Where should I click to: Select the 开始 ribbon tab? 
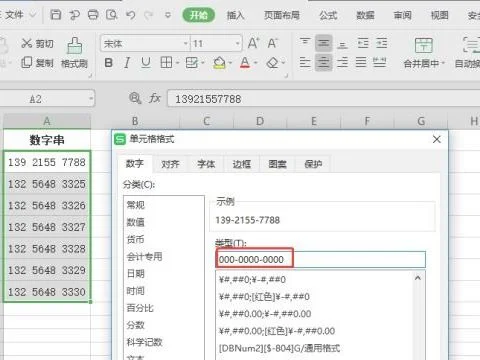coord(199,15)
